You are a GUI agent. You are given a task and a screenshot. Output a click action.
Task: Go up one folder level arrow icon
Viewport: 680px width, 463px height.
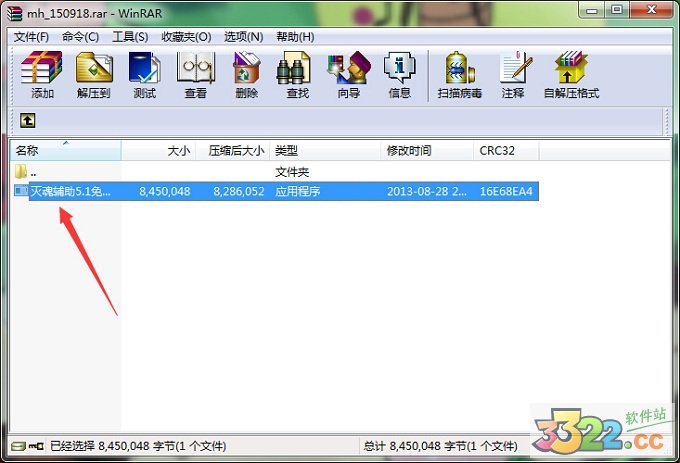click(x=28, y=120)
